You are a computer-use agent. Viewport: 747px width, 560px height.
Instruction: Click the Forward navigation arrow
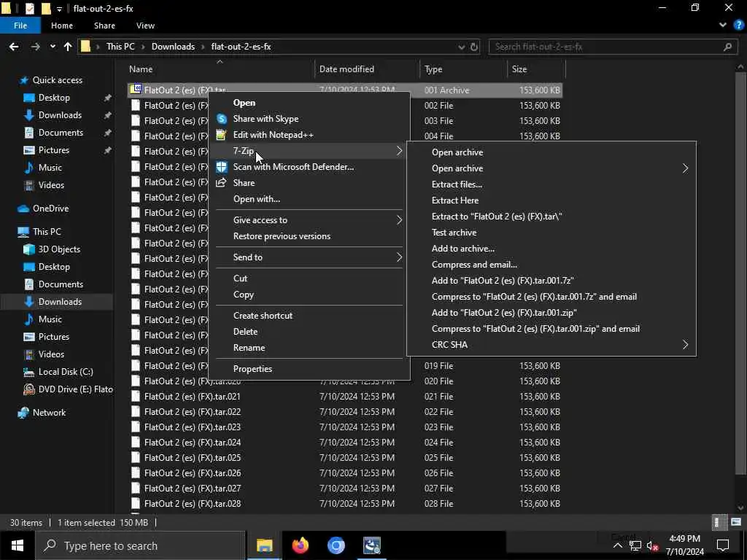pos(35,47)
